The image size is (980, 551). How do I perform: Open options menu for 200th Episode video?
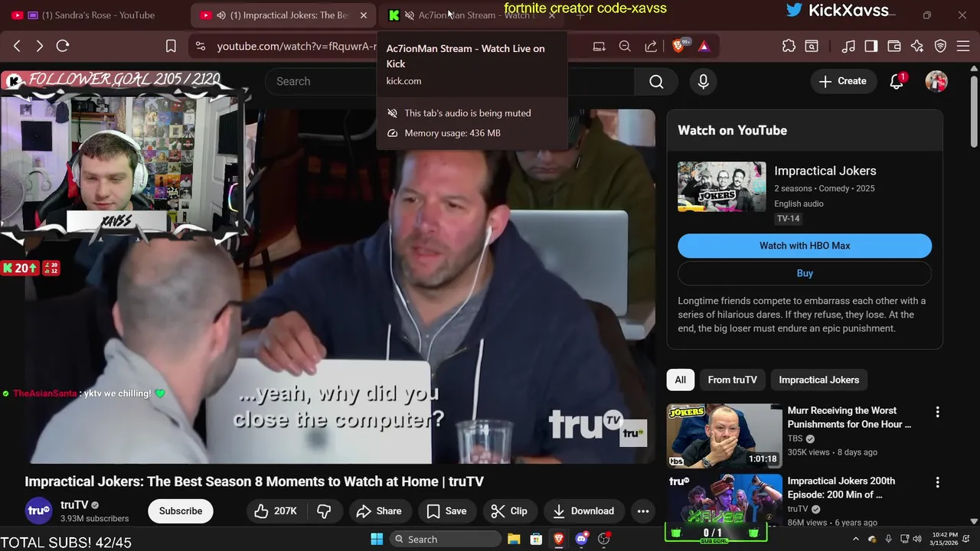[x=937, y=482]
